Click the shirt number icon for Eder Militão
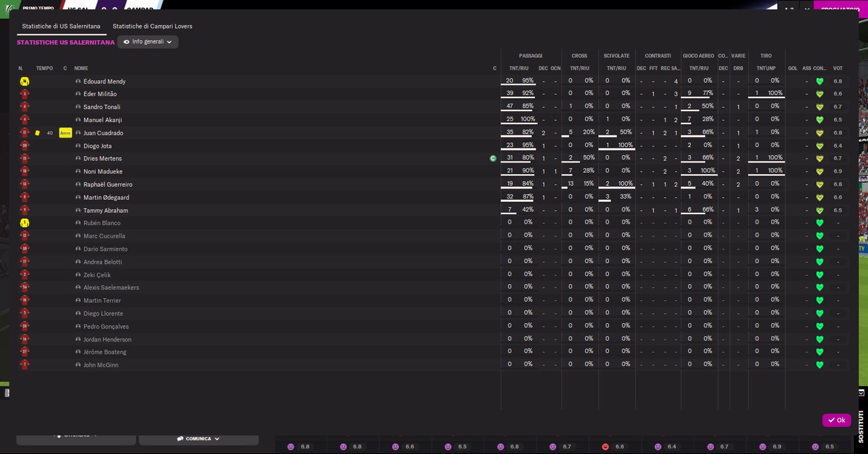 click(24, 94)
